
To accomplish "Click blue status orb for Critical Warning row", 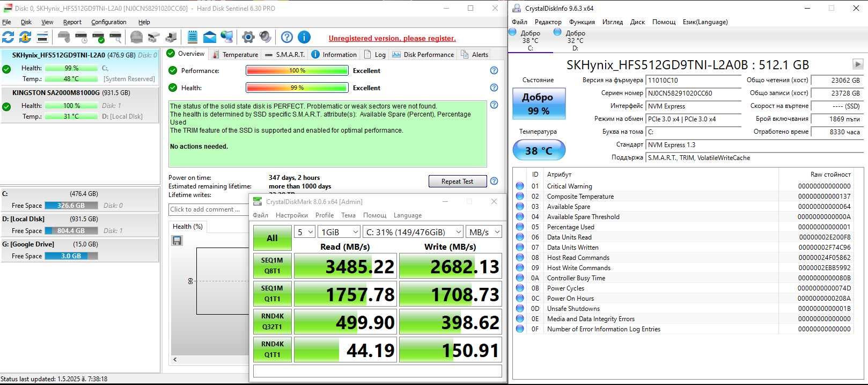I will point(520,186).
